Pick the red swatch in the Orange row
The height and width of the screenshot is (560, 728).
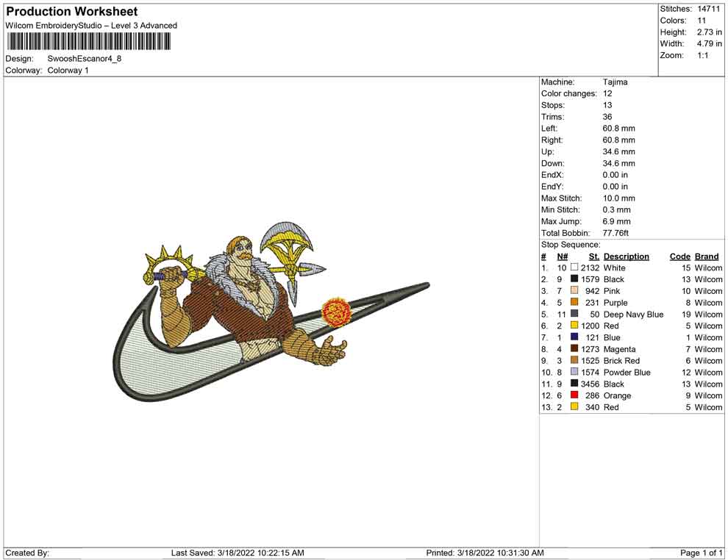[574, 395]
